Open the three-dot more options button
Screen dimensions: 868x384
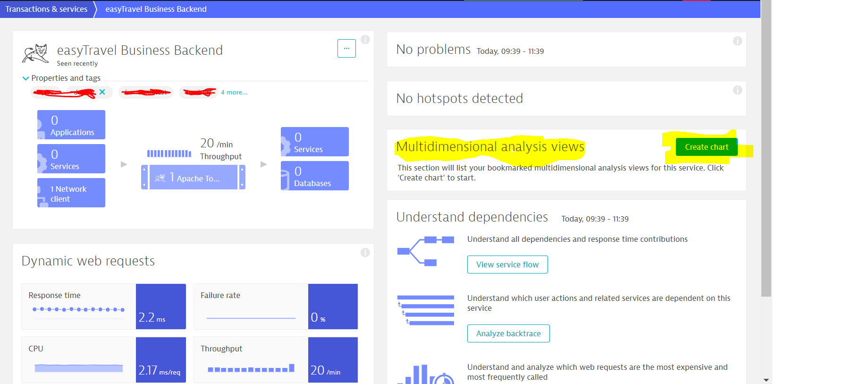click(x=346, y=49)
